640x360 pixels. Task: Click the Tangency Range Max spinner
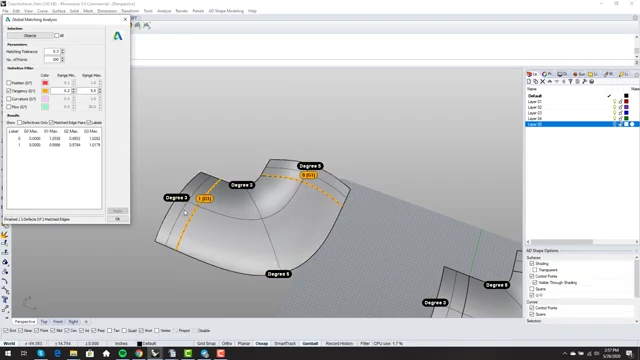[100, 91]
